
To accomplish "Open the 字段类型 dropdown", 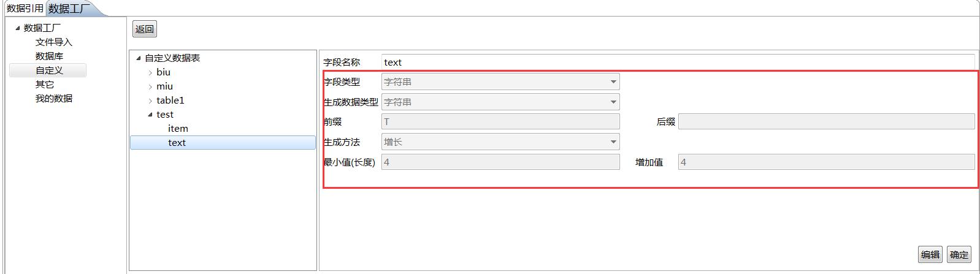I will (613, 82).
